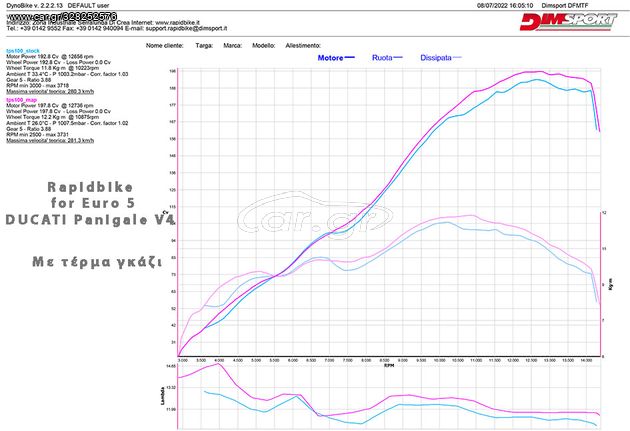Select the Ruota legend entry

click(387, 58)
